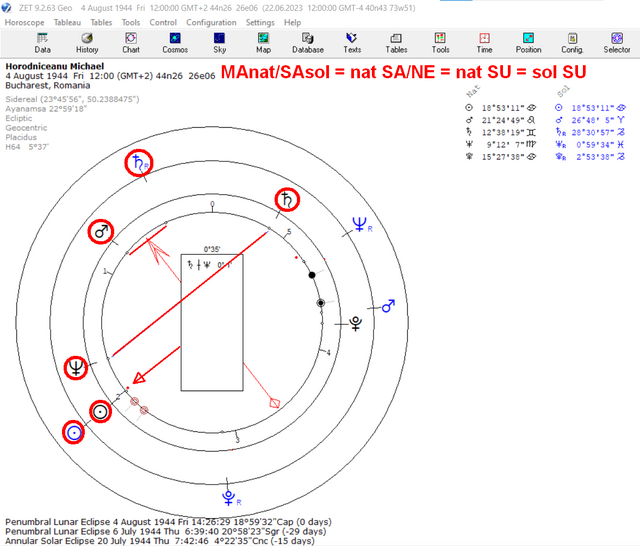Viewport: 640px width, 546px height.
Task: Click the black natal Sun glyph
Action: 100,411
